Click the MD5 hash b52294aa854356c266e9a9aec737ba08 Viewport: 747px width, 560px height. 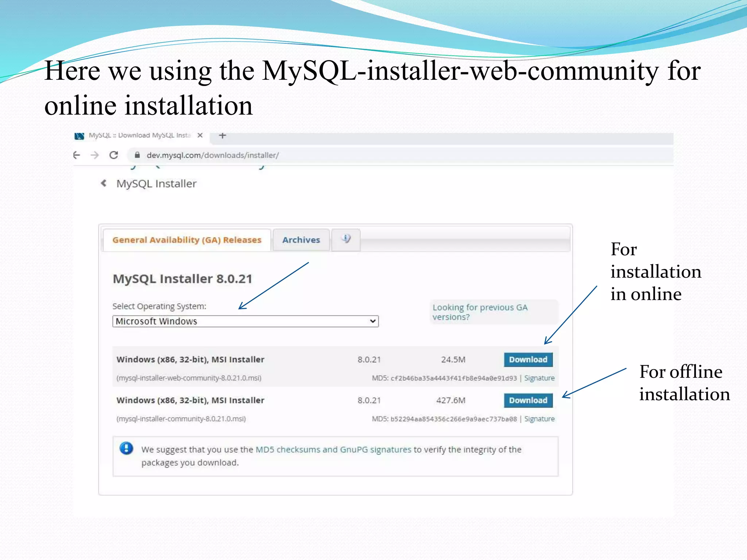[454, 419]
